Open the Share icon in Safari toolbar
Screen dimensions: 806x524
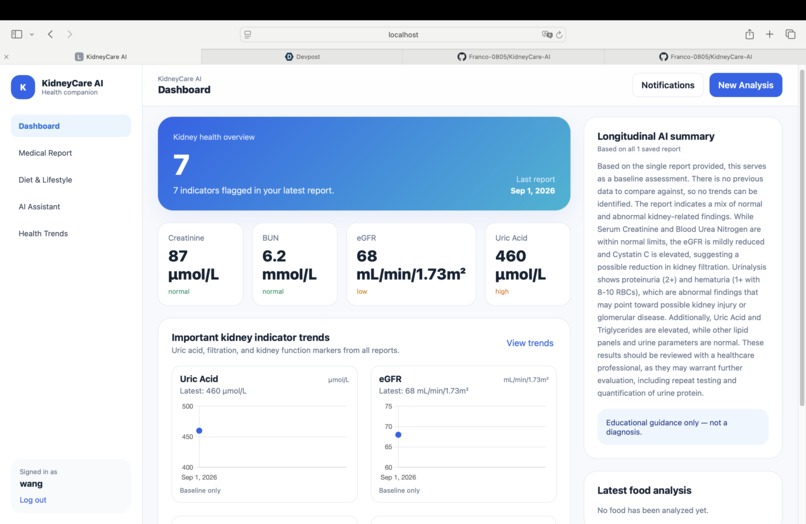pyautogui.click(x=749, y=34)
